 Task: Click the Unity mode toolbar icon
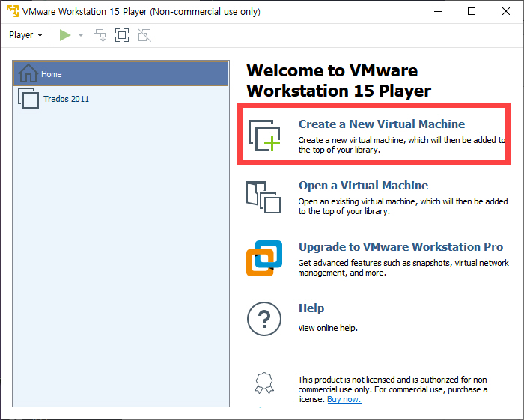(144, 35)
